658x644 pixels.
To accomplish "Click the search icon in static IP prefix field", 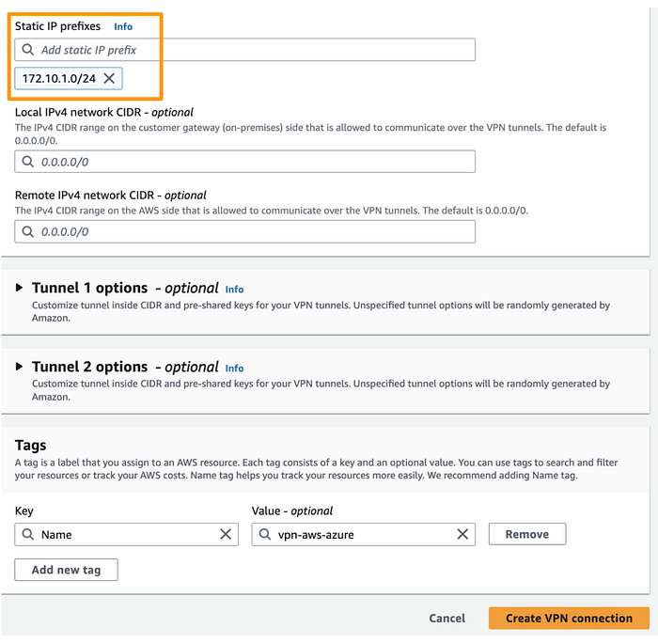I will [27, 50].
